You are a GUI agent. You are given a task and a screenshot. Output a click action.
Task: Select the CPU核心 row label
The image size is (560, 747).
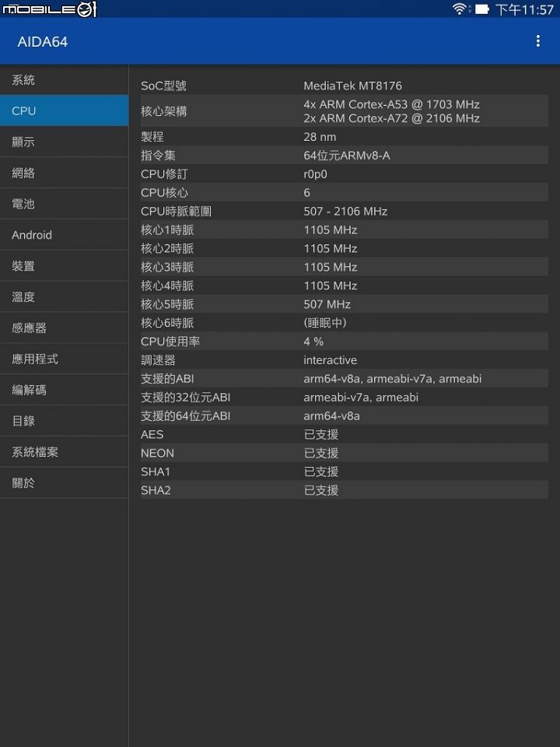tap(164, 192)
